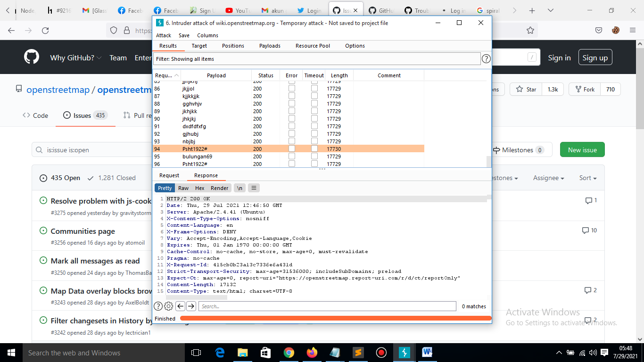Toggle Timeout checkbox for request 92
Viewport: 644px width, 362px height.
coord(314,134)
